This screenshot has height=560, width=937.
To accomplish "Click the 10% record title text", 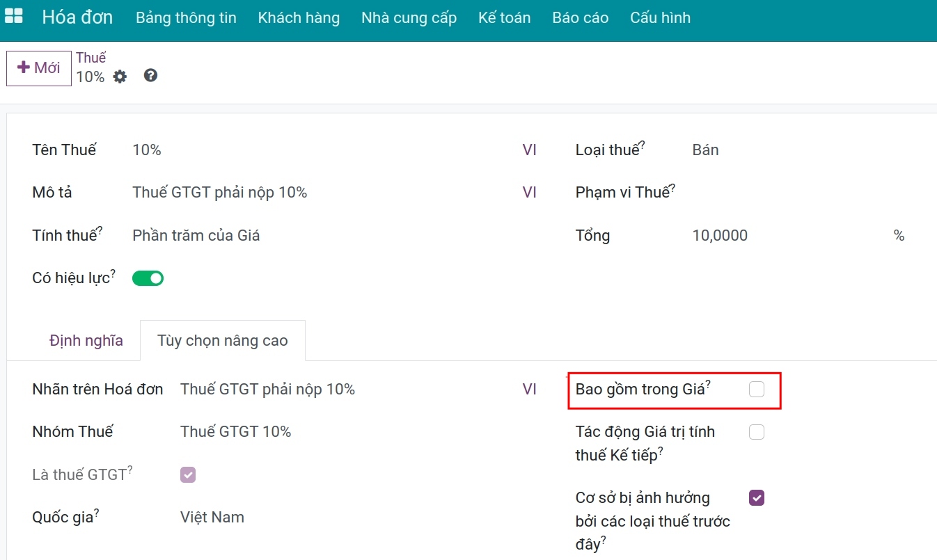I will [90, 77].
